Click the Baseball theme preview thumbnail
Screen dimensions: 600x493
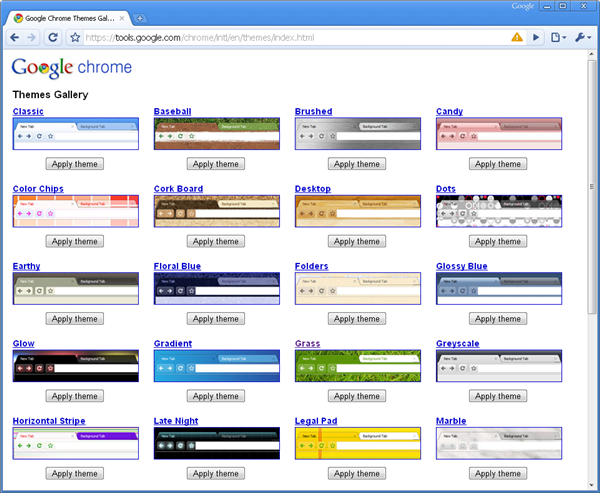point(217,134)
